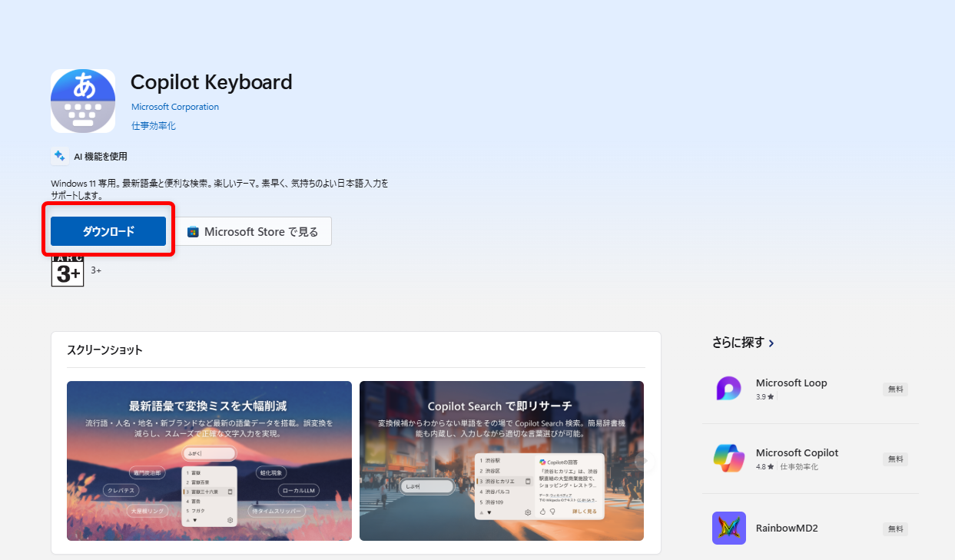Open the Microsoft Copilot listing title
The image size is (955, 560).
(797, 452)
